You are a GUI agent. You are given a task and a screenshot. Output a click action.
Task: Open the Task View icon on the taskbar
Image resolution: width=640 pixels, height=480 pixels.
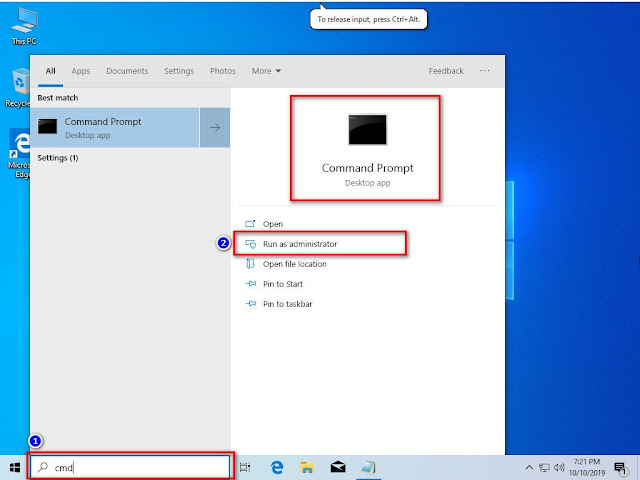pyautogui.click(x=245, y=467)
